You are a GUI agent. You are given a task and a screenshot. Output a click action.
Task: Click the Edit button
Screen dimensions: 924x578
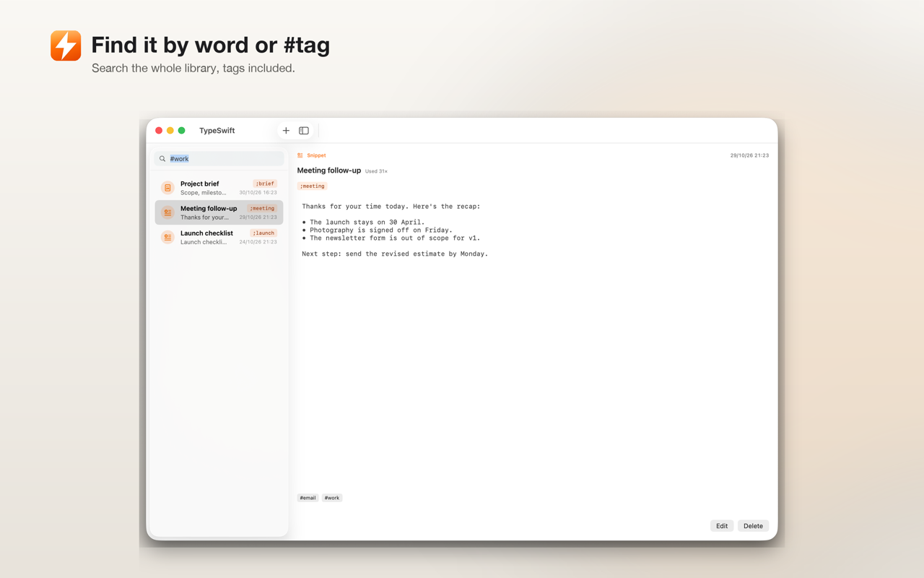coord(722,526)
